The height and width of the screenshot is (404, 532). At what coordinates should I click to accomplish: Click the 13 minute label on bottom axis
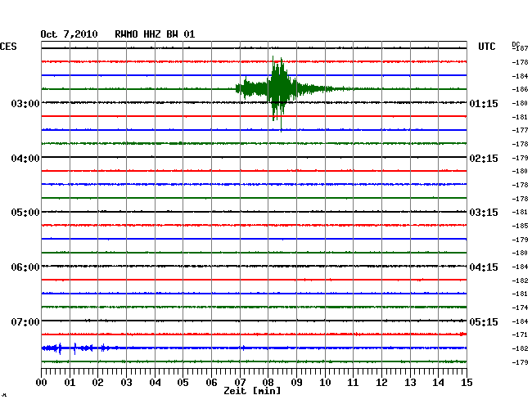coord(410,382)
